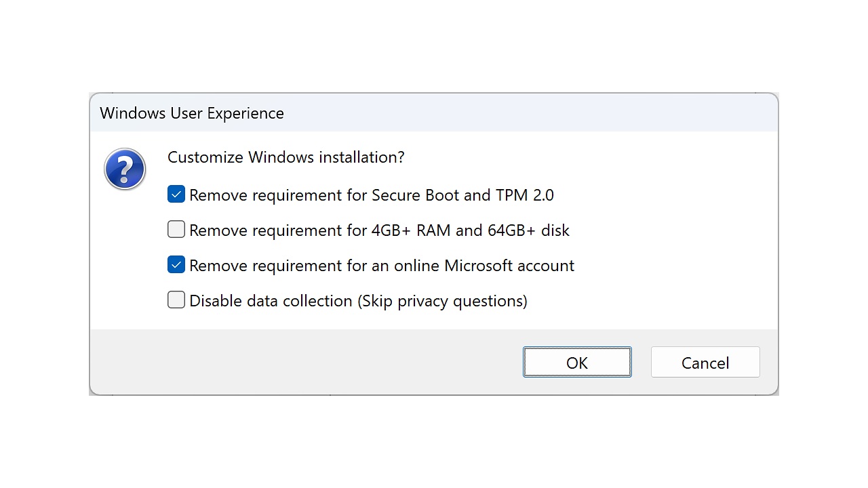Click empty title bar area right of the title

(x=529, y=113)
